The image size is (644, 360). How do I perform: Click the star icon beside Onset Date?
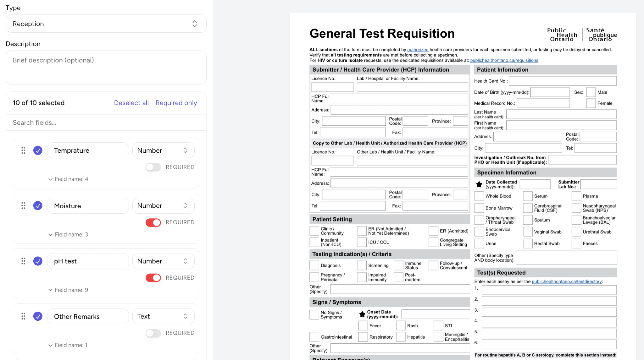[x=362, y=314]
